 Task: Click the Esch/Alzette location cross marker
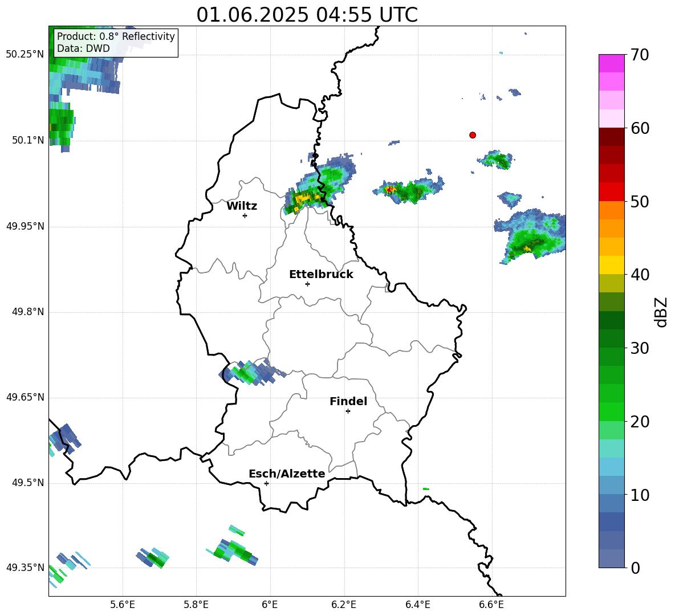coord(266,483)
